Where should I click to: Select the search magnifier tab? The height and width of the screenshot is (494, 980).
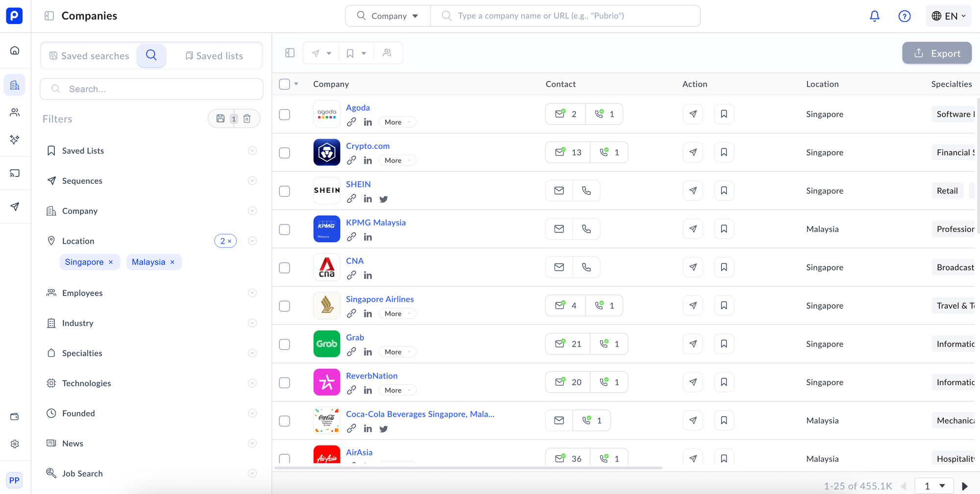(151, 55)
